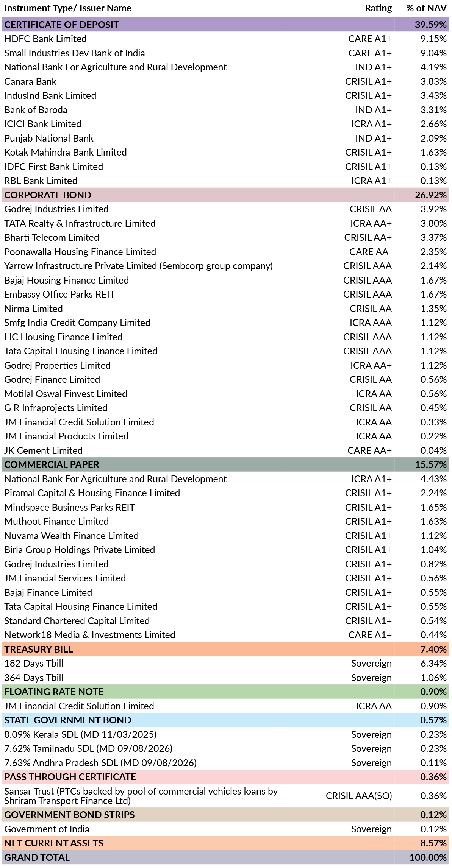This screenshot has width=452, height=868.
Task: Click the % of NAV column header
Action: coord(426,8)
